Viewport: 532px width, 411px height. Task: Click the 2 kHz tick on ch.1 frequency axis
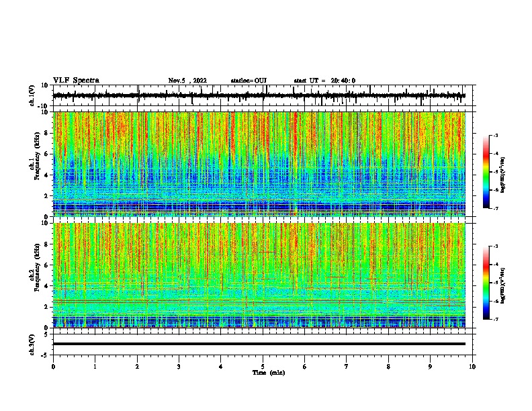(x=46, y=196)
